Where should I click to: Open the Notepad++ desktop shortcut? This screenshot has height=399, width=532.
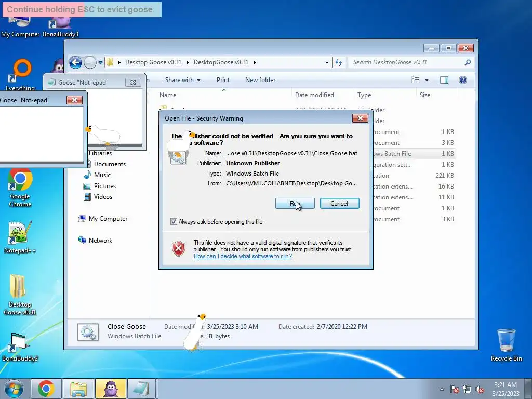(20, 237)
